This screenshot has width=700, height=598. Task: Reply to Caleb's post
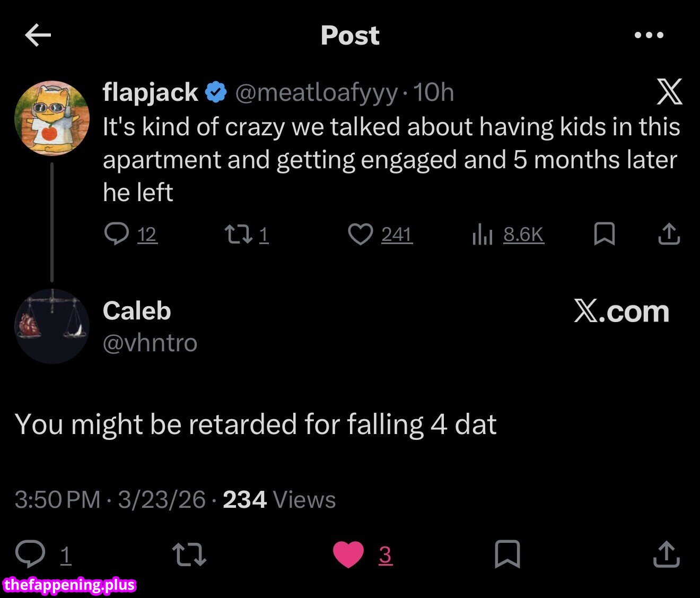coord(30,554)
